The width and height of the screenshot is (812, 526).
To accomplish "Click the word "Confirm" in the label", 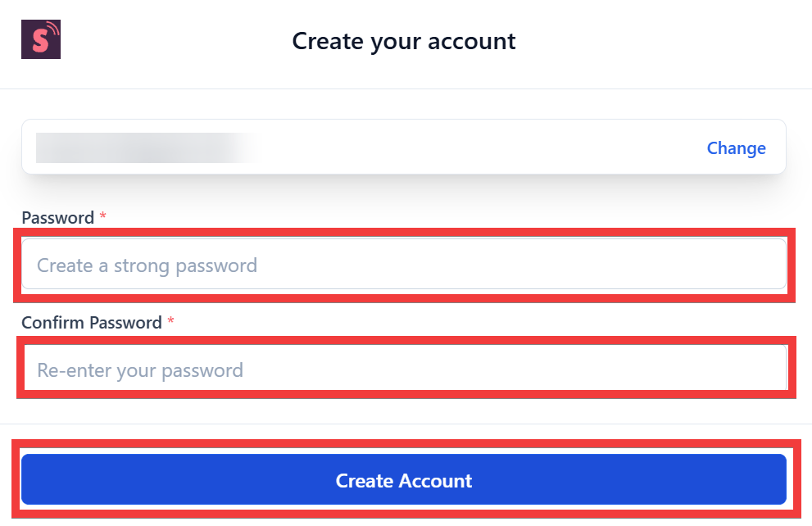I will (53, 323).
